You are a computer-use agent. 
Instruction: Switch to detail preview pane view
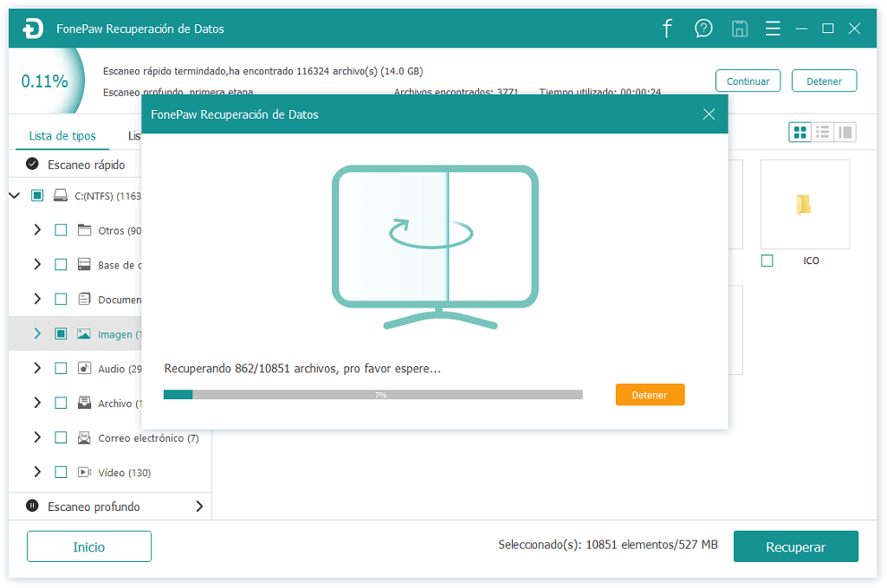845,132
